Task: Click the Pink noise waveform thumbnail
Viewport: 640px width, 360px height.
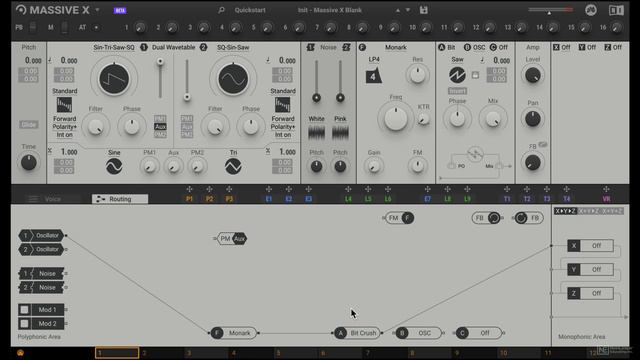Action: coord(340,132)
